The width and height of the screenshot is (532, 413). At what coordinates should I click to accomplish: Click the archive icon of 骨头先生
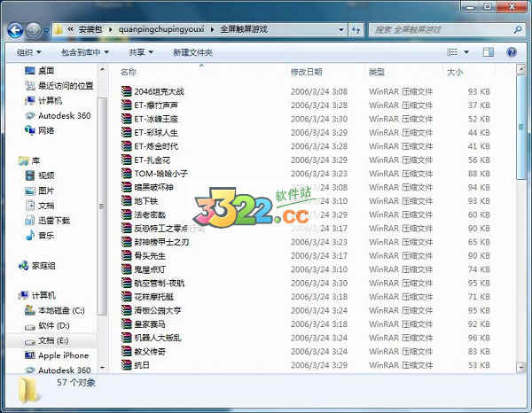(x=126, y=255)
